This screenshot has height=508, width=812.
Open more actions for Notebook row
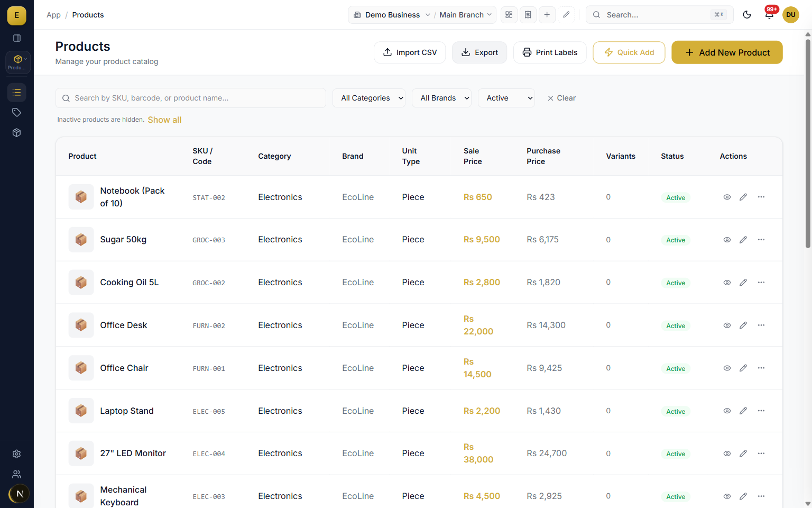tap(761, 197)
